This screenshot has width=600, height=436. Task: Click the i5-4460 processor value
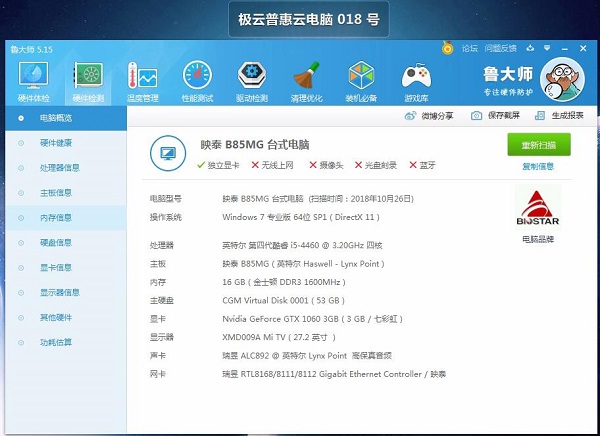coord(302,245)
